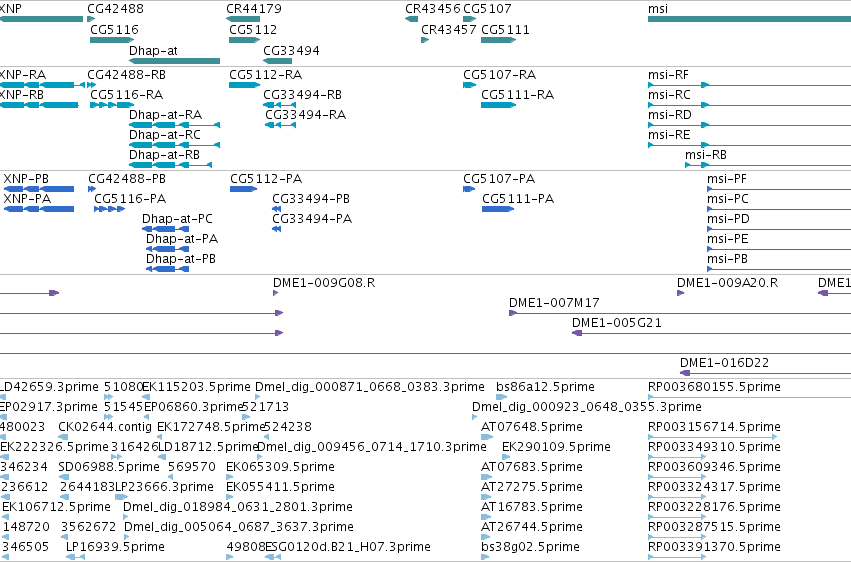Select the CG5116 gene label
Screen dimensions: 851x562
coord(115,29)
